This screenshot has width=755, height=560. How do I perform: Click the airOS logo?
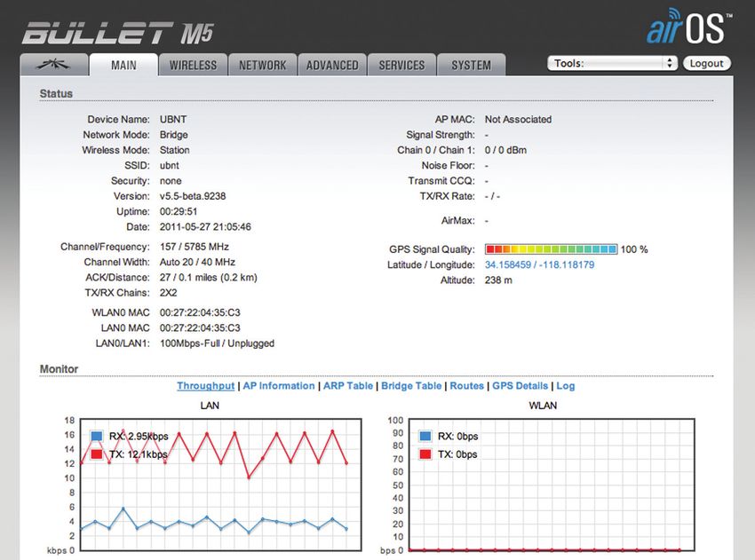tap(688, 27)
